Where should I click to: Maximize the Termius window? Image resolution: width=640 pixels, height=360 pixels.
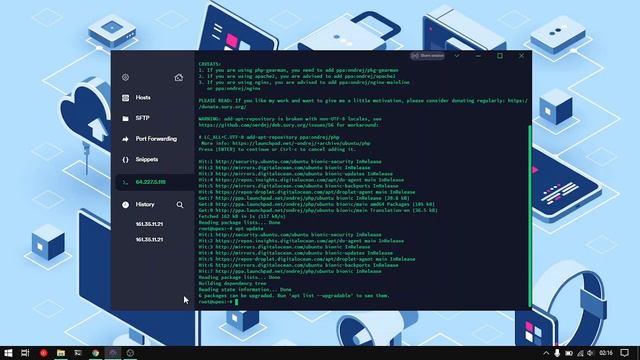pos(500,56)
